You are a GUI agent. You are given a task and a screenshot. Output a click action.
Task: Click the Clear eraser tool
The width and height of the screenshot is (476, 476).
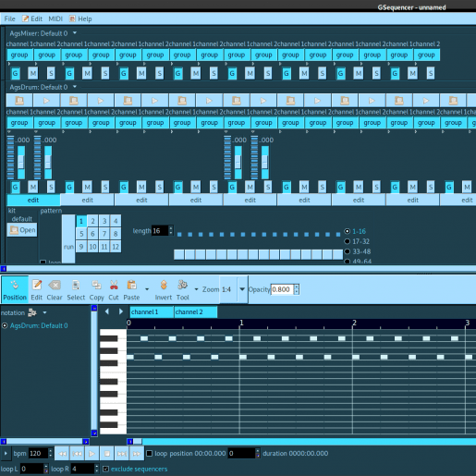(x=55, y=289)
